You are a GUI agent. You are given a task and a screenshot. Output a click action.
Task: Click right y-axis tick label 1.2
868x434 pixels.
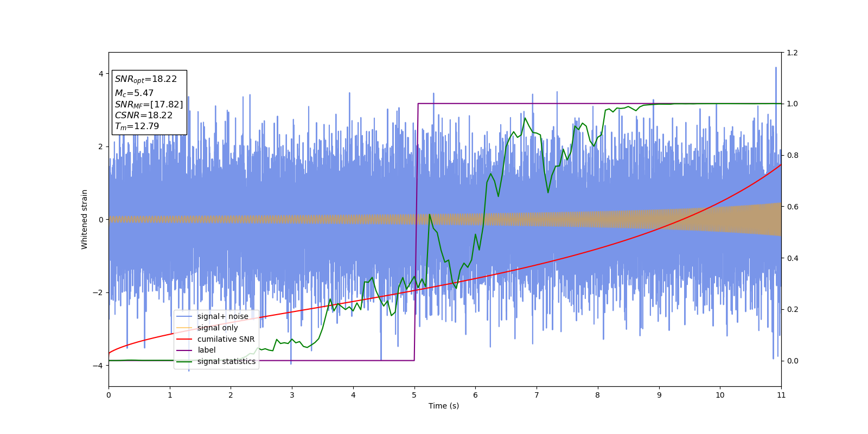[792, 53]
